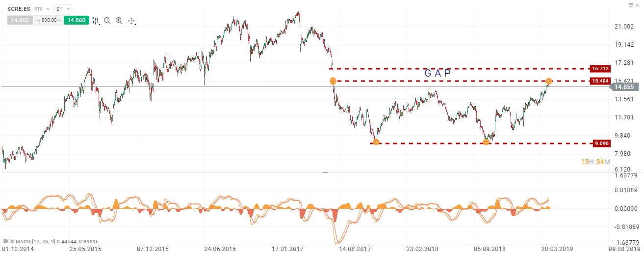The width and height of the screenshot is (644, 257).
Task: Zoom out the chart
Action: [x=107, y=21]
